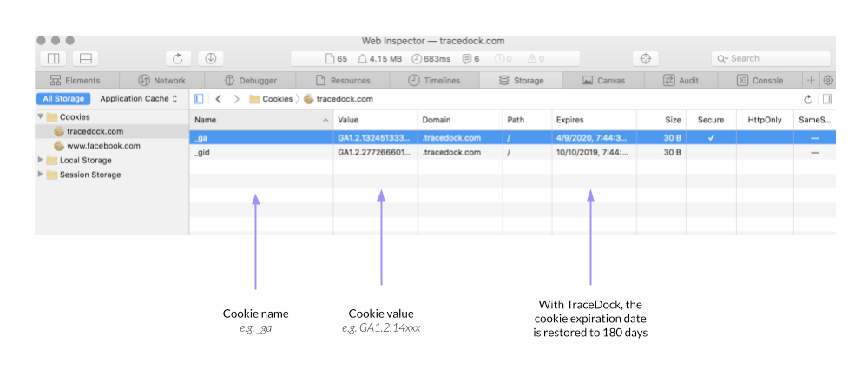Sort by the Secure column header

pos(712,120)
